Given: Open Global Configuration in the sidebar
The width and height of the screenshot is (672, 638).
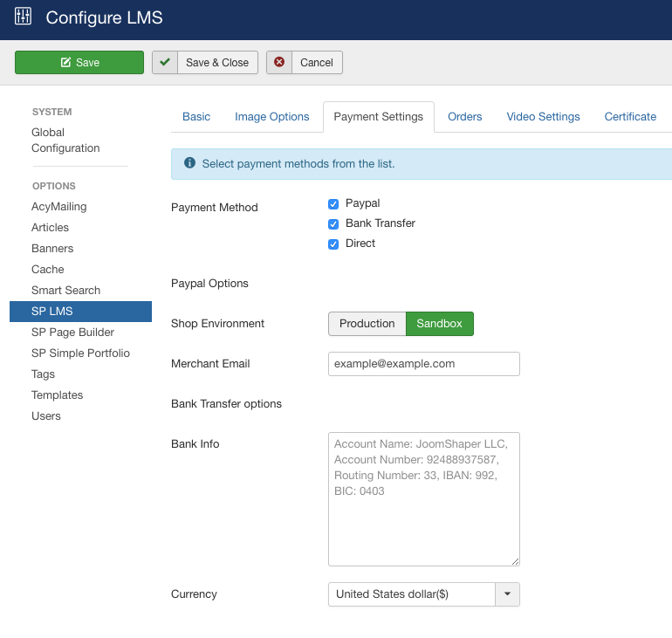Looking at the screenshot, I should pos(65,141).
